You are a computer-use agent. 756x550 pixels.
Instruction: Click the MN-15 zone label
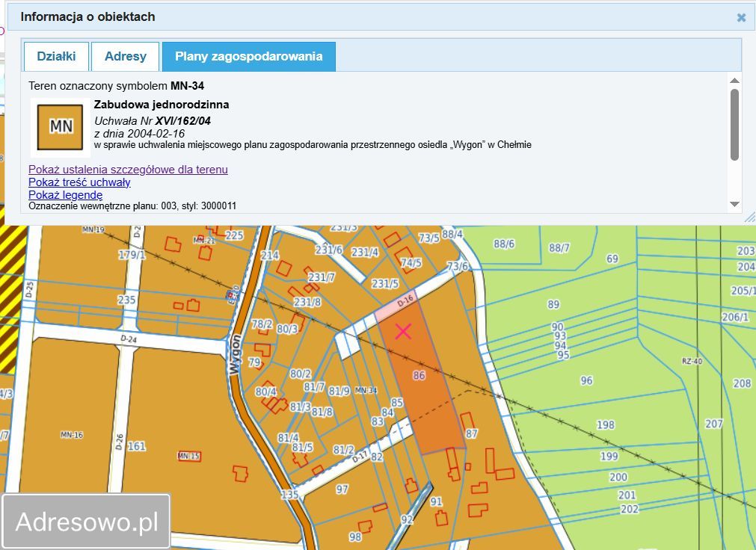point(189,456)
